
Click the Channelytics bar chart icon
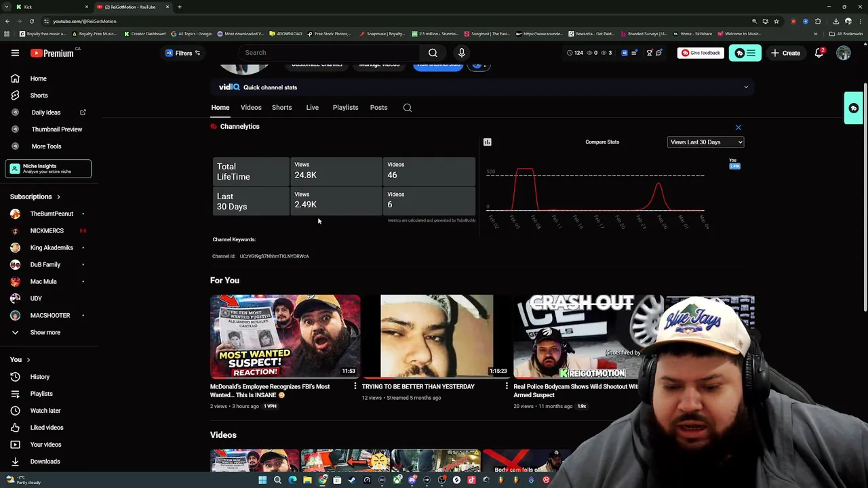tap(487, 142)
